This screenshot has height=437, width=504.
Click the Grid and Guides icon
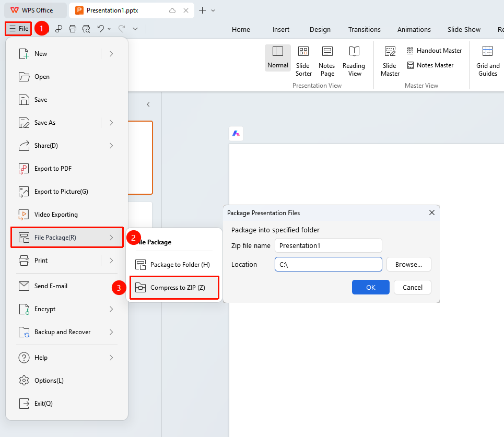488,51
